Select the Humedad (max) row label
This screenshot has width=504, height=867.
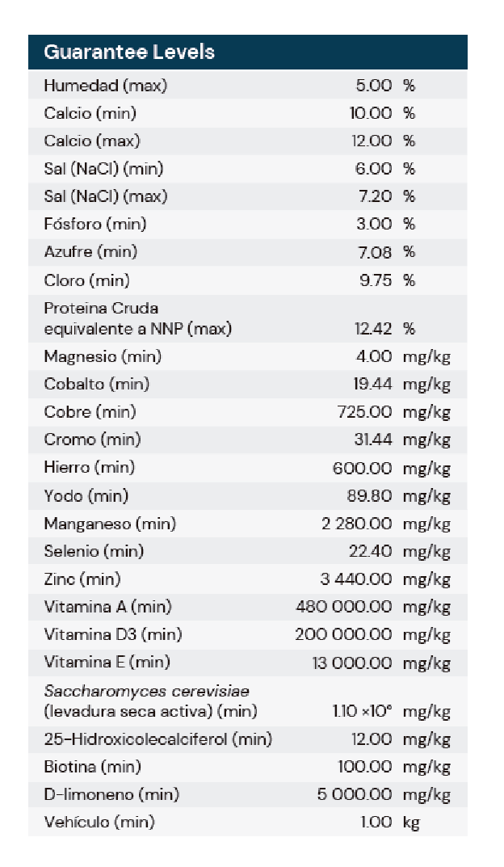pos(105,85)
